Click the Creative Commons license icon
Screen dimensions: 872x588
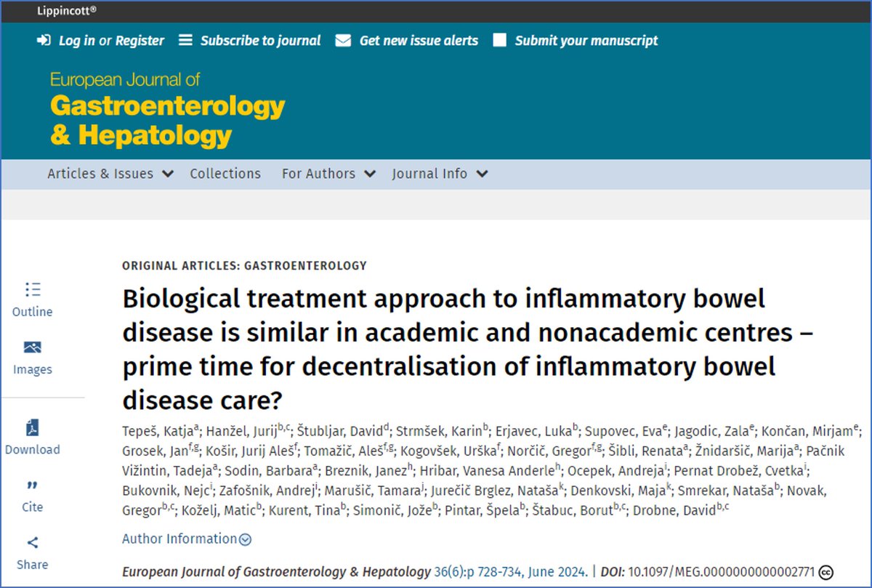pos(825,572)
